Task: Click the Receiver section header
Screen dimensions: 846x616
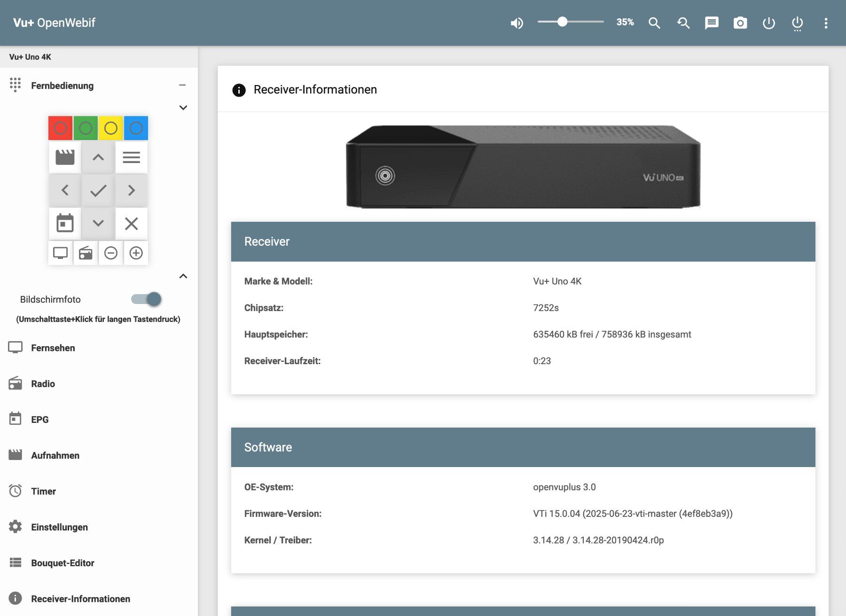Action: 523,242
